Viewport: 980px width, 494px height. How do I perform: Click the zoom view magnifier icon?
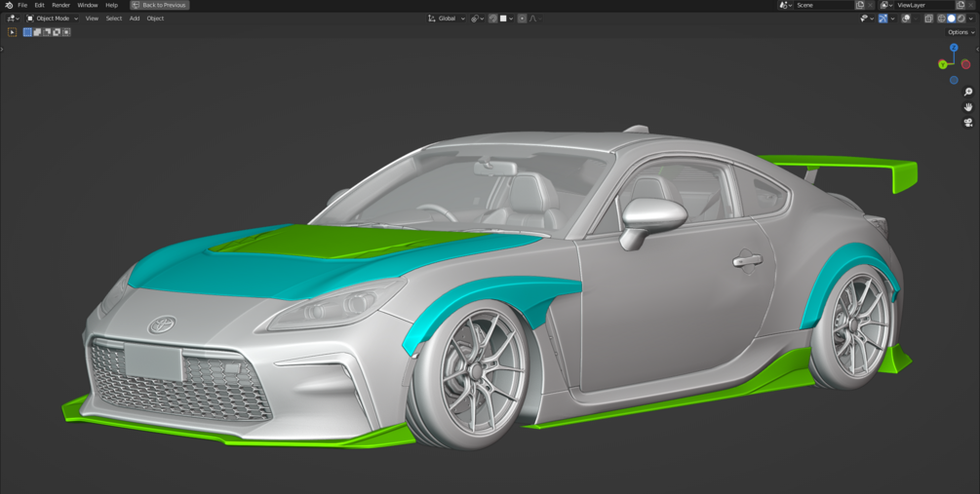[x=968, y=92]
